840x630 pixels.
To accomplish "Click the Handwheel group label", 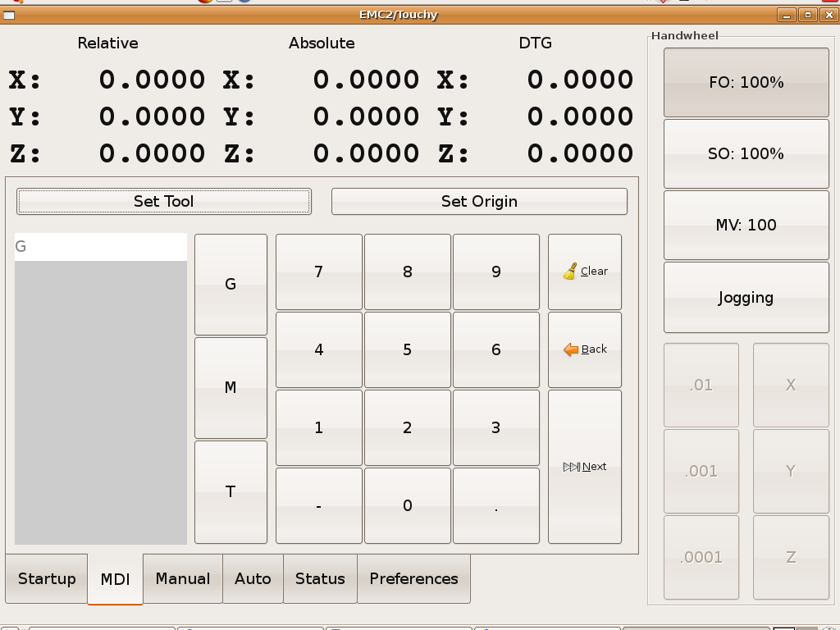I will coord(685,35).
